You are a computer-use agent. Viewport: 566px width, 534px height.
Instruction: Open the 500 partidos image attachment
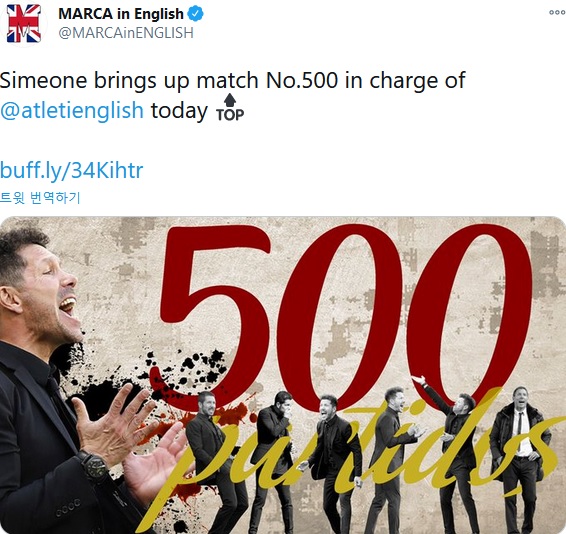click(x=283, y=375)
